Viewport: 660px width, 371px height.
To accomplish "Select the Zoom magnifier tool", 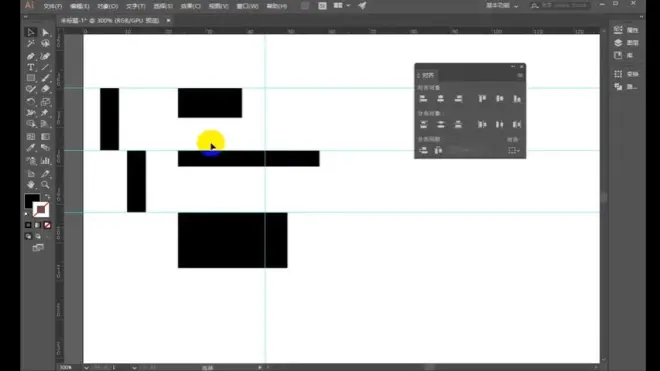I will pyautogui.click(x=45, y=184).
